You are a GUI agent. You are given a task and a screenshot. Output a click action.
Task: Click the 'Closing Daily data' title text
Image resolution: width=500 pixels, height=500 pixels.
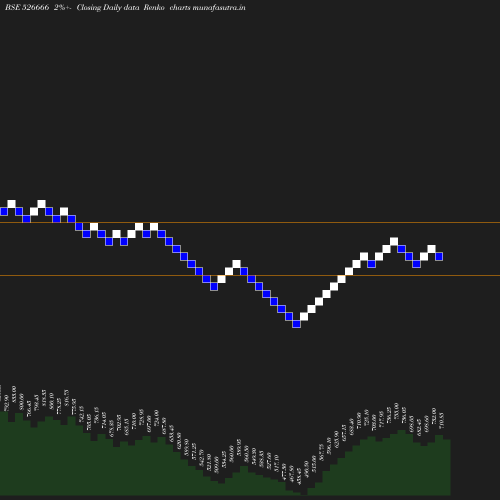pos(108,7)
